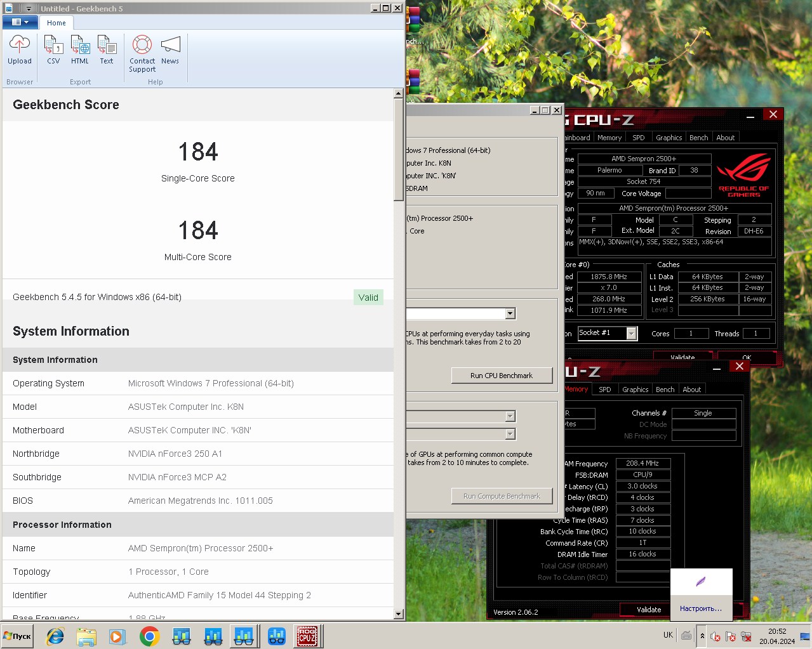
Task: Switch to ROG CPU-Z taskbar button
Action: [308, 636]
